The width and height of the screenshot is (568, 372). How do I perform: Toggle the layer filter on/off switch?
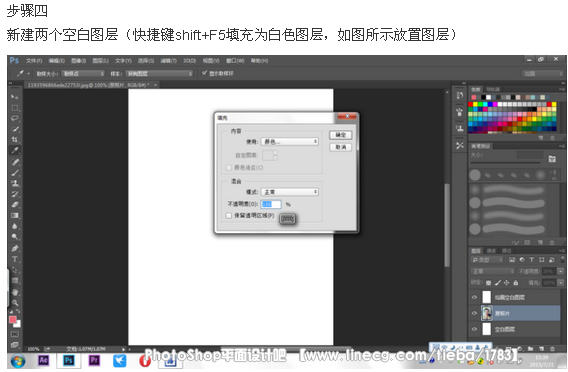tap(562, 260)
